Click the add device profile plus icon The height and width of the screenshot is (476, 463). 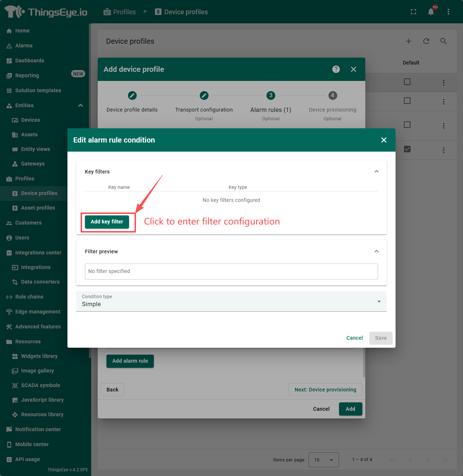click(x=409, y=41)
